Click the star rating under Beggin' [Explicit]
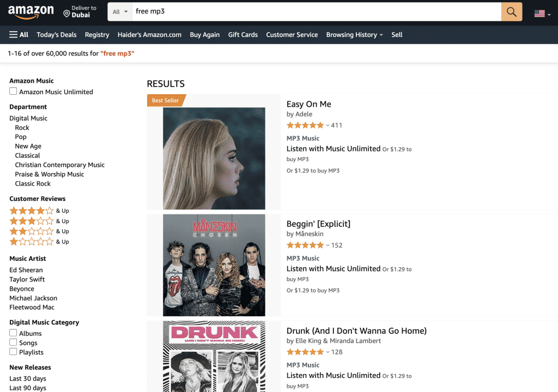The width and height of the screenshot is (558, 392). pos(306,245)
